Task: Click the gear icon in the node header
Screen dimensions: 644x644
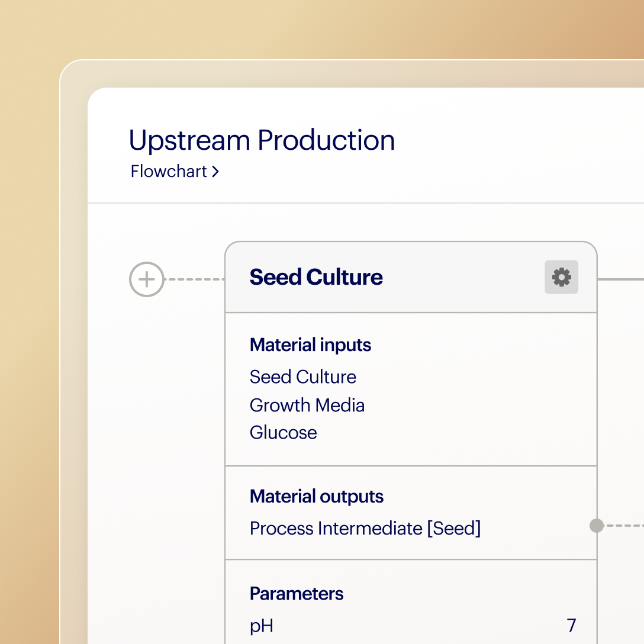Action: click(561, 276)
